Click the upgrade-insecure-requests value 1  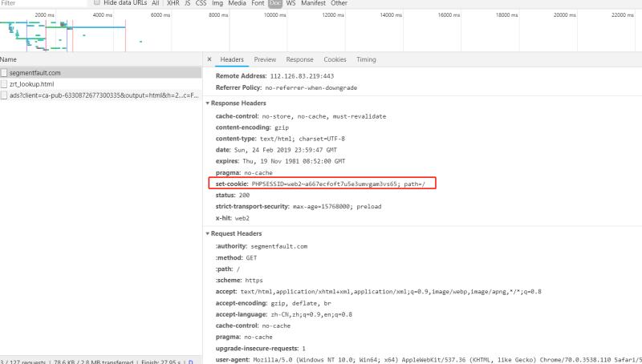tap(304, 349)
